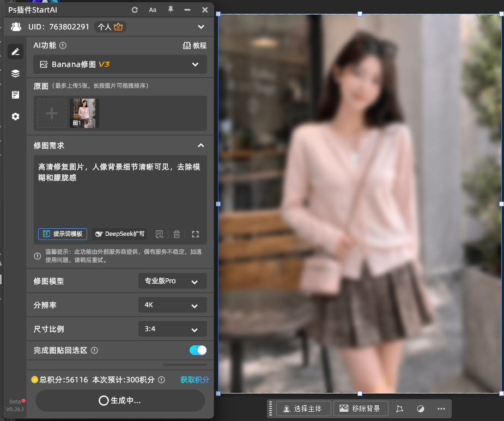Click the top-center transform handle
This screenshot has width=504, height=421.
[360, 14]
